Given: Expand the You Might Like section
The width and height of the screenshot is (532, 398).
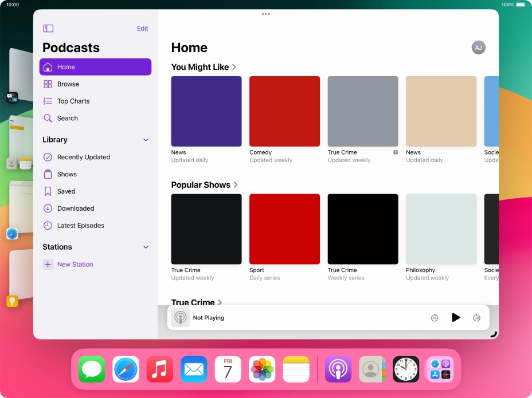Looking at the screenshot, I should [x=234, y=67].
